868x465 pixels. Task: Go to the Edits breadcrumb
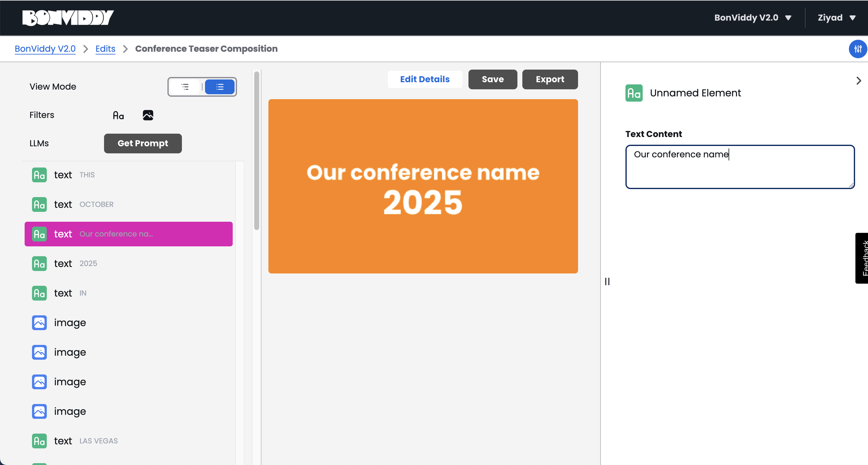tap(105, 49)
